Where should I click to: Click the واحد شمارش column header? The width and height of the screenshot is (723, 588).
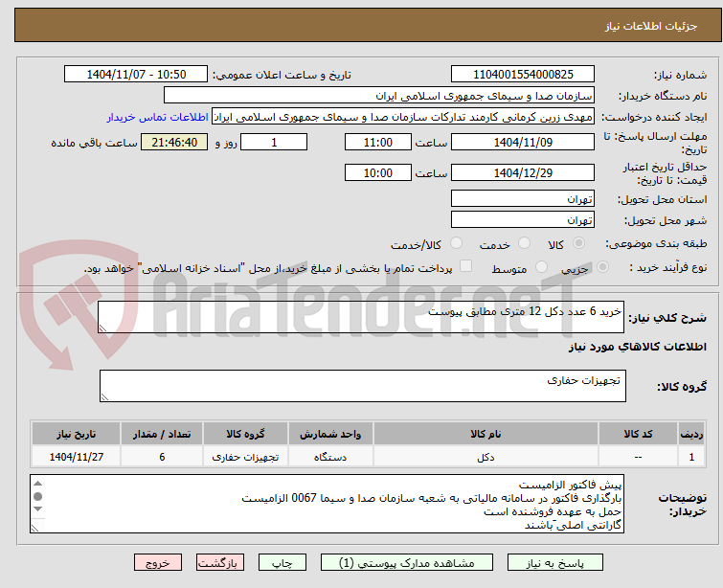[x=330, y=434]
